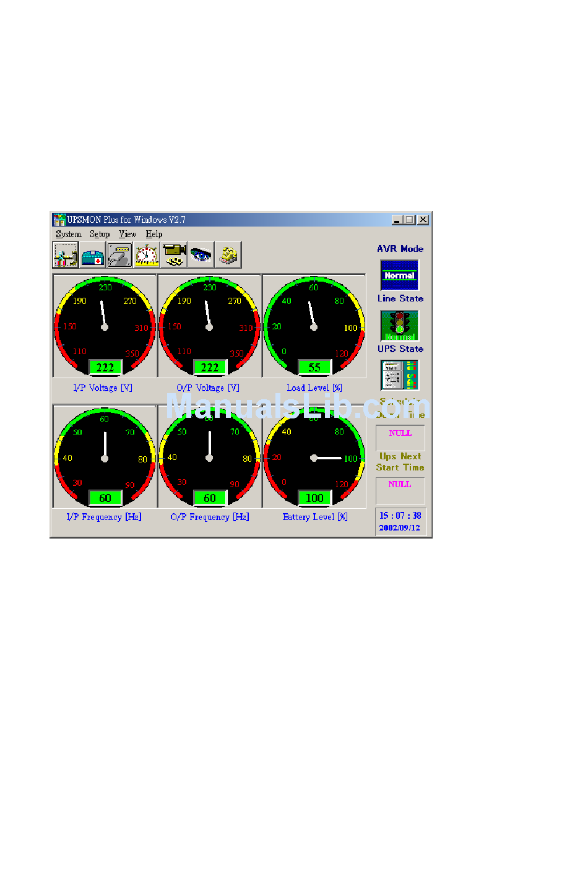Click the video camera toolbar icon
The width and height of the screenshot is (588, 879).
click(x=174, y=254)
